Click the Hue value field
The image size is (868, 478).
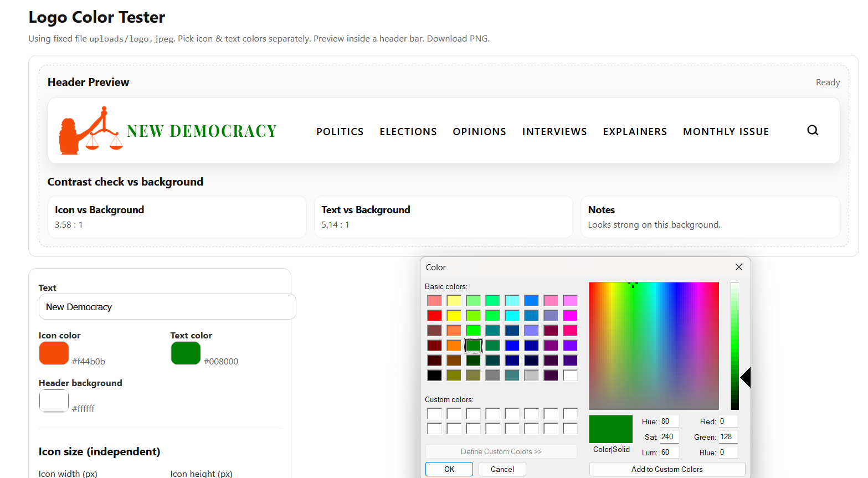669,422
